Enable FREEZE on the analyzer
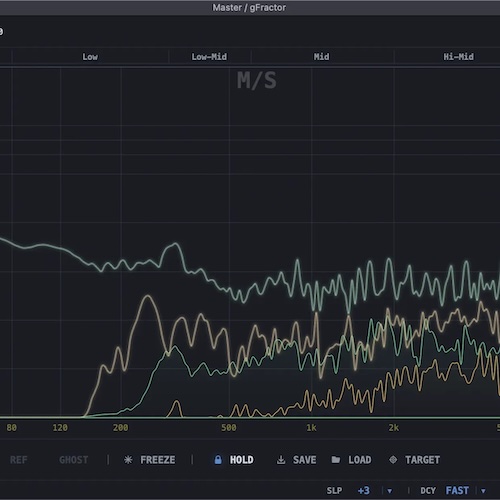Image resolution: width=500 pixels, height=500 pixels. click(x=157, y=460)
